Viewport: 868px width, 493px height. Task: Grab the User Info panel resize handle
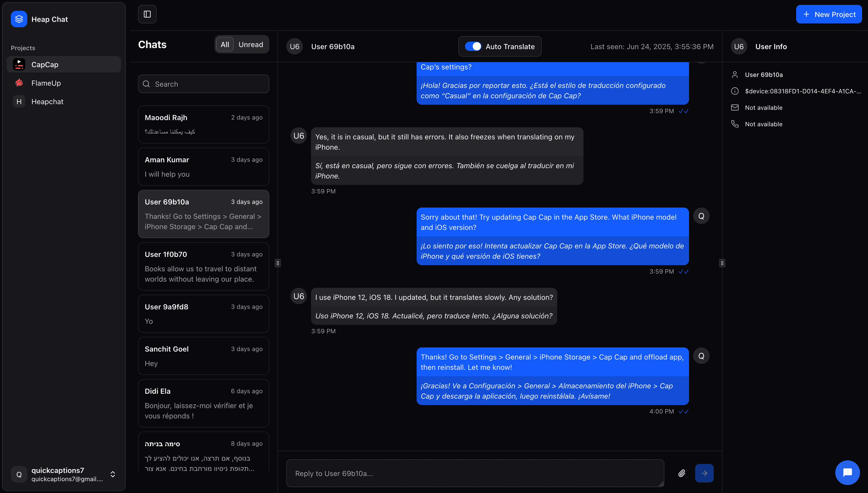point(722,263)
